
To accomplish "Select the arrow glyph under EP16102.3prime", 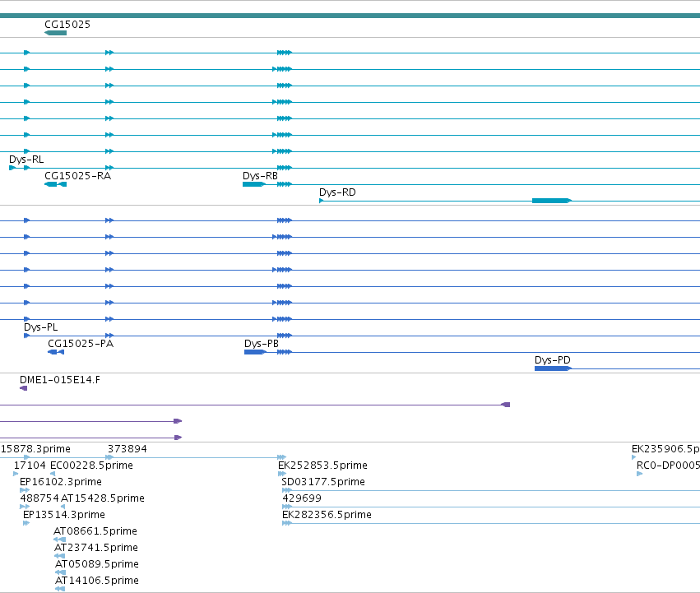I will coord(25,490).
